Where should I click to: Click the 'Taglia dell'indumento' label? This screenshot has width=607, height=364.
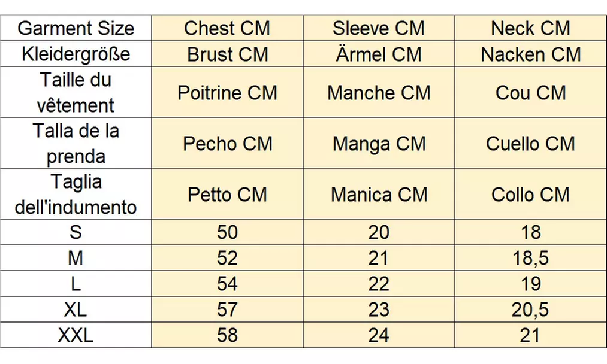76,195
